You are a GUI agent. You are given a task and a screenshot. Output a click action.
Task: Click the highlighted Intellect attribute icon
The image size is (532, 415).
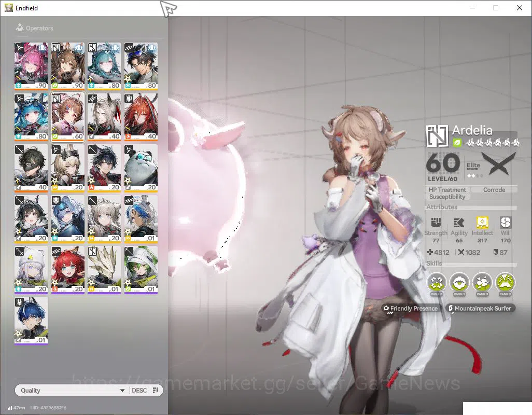[482, 222]
